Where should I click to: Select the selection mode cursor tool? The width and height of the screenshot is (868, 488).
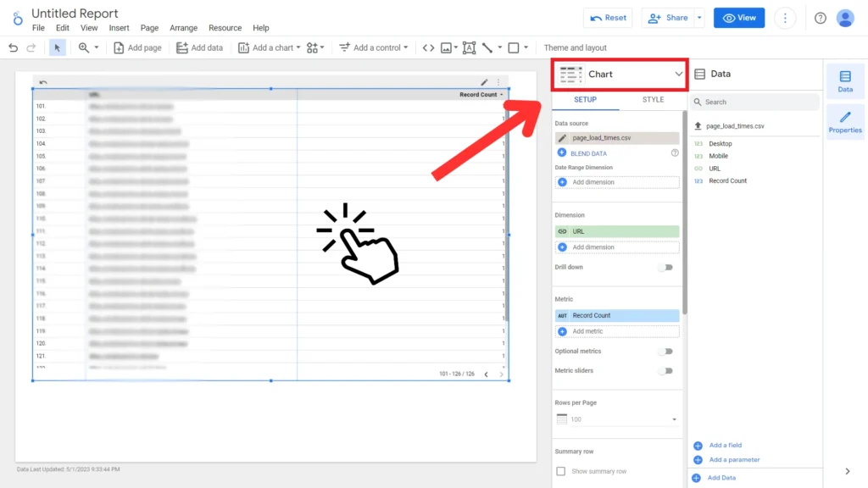[58, 48]
